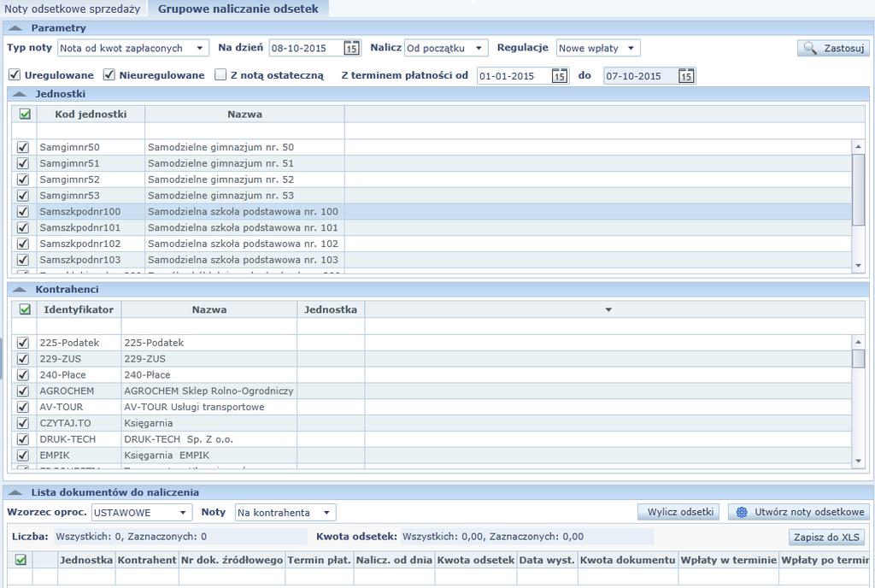Viewport: 875px width, 588px height.
Task: Select 'CZYTAJ.TO' contractor row
Action: 432,423
